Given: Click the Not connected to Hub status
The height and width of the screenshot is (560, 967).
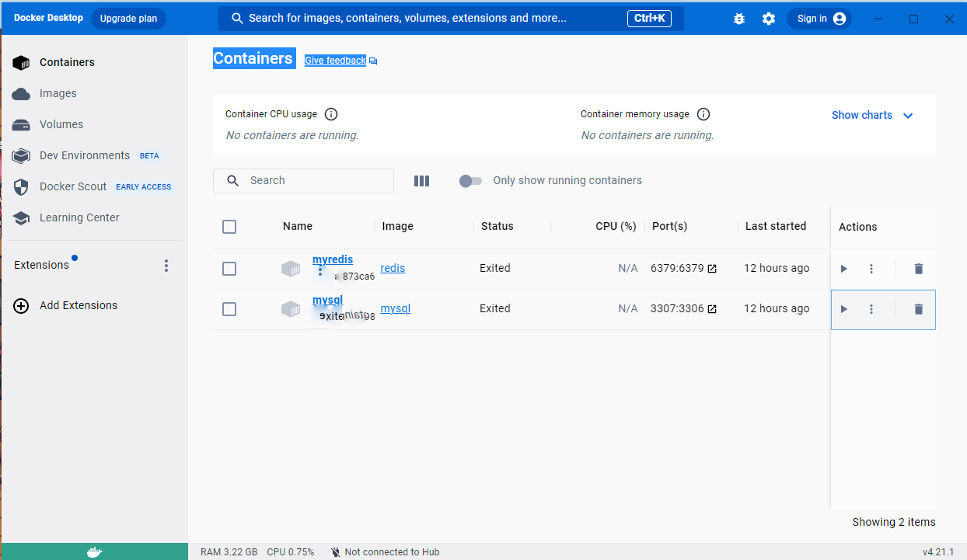Looking at the screenshot, I should [x=385, y=552].
